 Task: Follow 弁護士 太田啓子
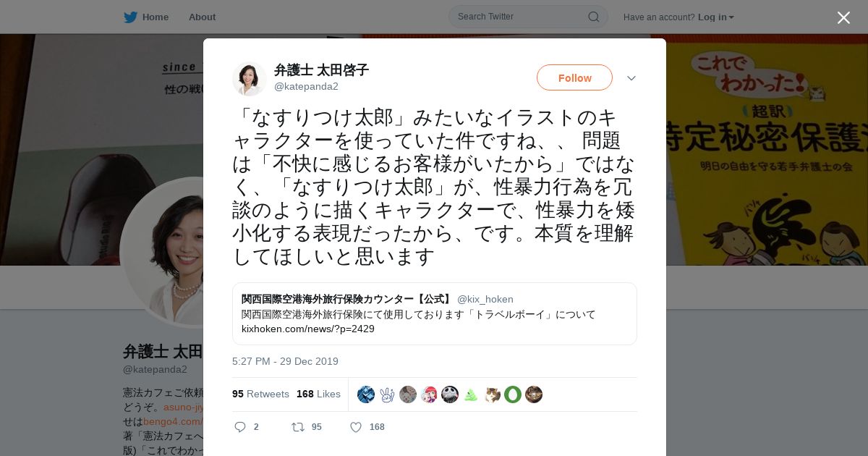pyautogui.click(x=574, y=77)
